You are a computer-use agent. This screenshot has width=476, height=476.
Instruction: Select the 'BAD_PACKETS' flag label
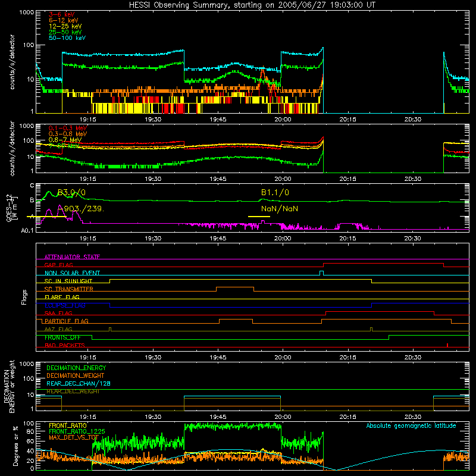coord(65,345)
